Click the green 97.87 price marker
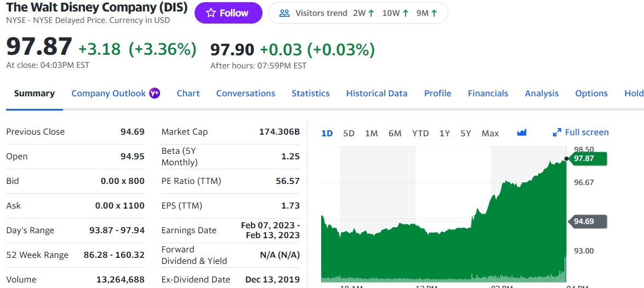The height and width of the screenshot is (288, 644). point(589,158)
